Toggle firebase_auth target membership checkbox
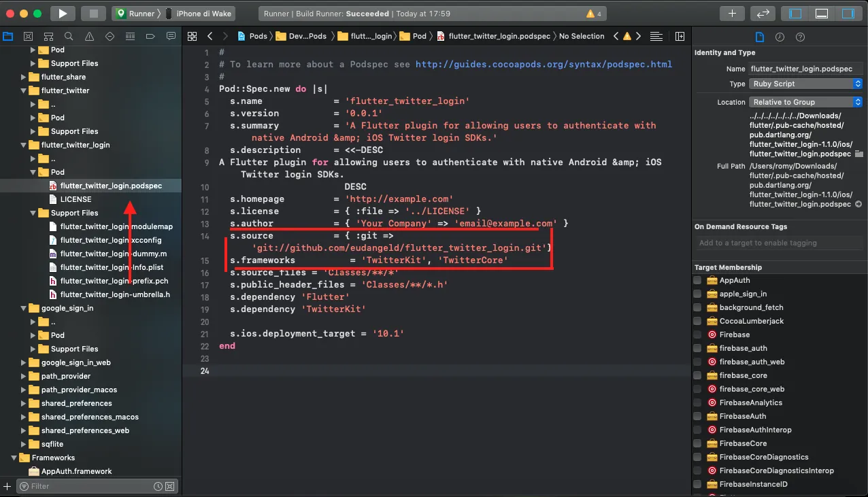The height and width of the screenshot is (497, 868). (x=697, y=348)
